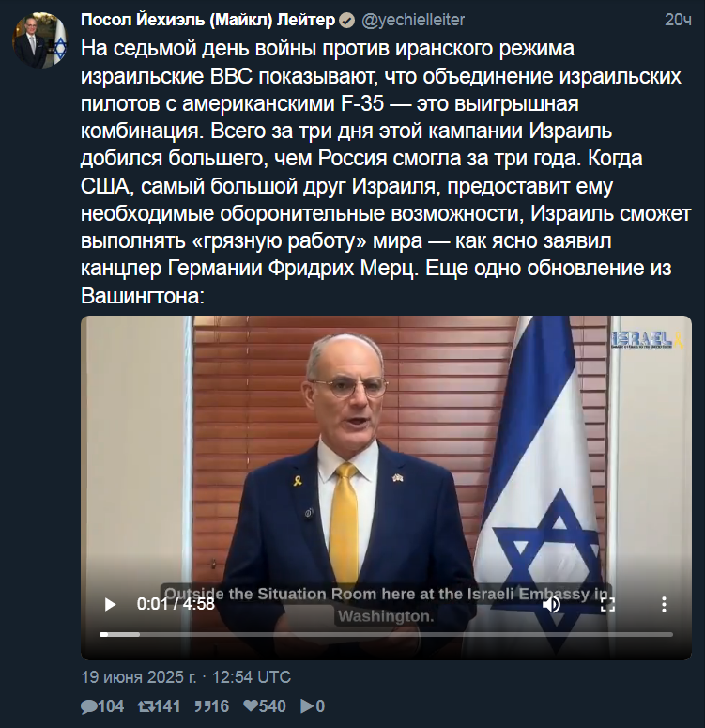The height and width of the screenshot is (728, 705).
Task: Click the retweet arrows icon
Action: [146, 706]
